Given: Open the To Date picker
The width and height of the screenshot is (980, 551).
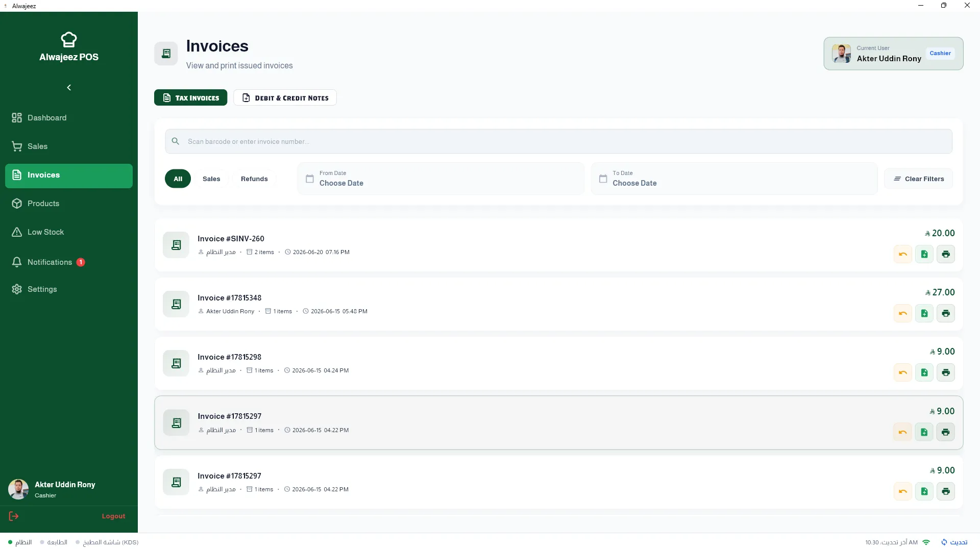Looking at the screenshot, I should click(734, 179).
